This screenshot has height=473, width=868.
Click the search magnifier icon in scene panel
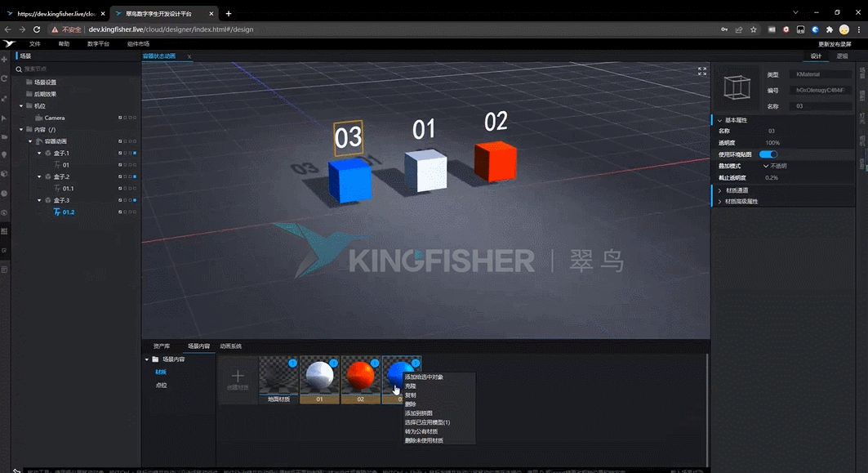pyautogui.click(x=19, y=69)
